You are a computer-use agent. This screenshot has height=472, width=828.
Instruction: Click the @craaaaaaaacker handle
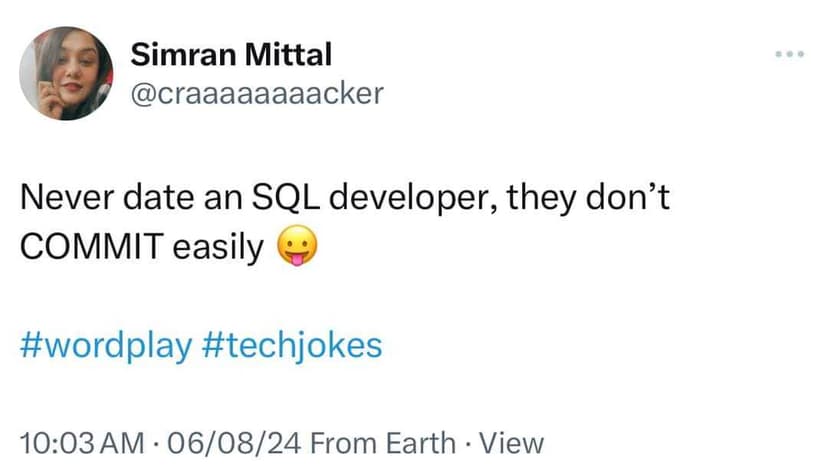257,94
